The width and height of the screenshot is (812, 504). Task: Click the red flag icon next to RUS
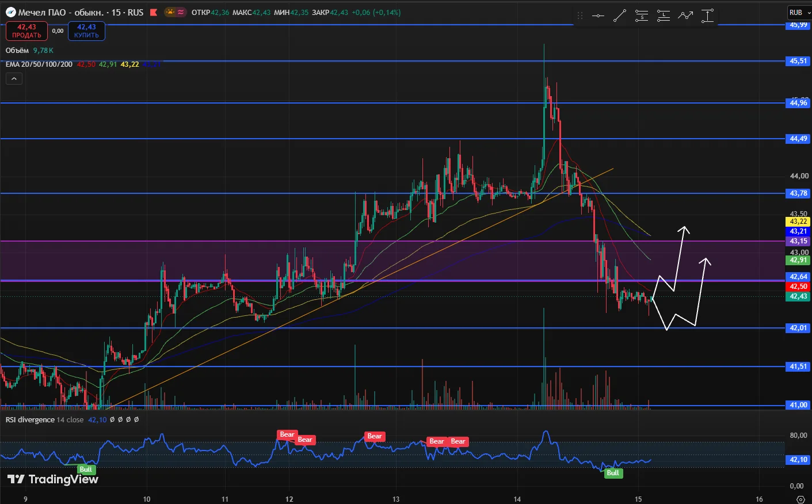coord(154,12)
